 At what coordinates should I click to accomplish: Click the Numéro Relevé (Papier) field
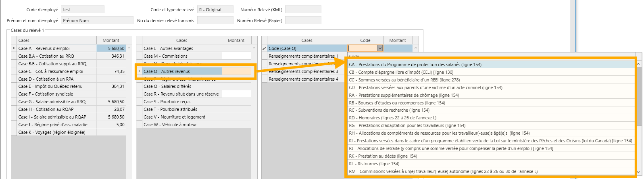click(x=303, y=20)
